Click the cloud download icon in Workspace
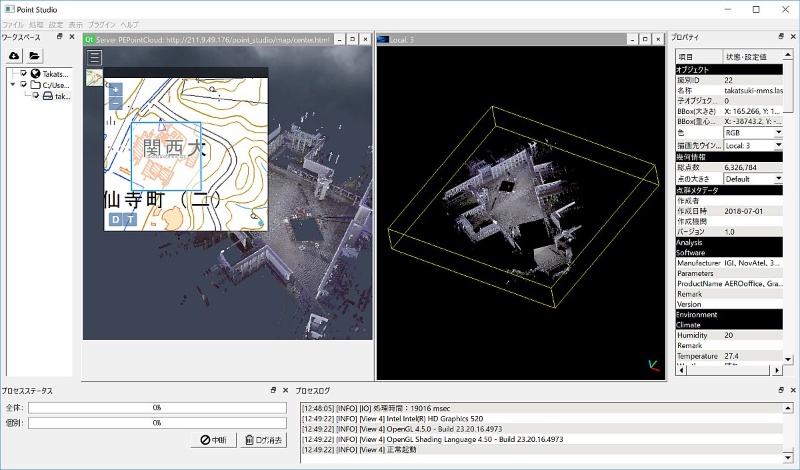 [x=14, y=55]
